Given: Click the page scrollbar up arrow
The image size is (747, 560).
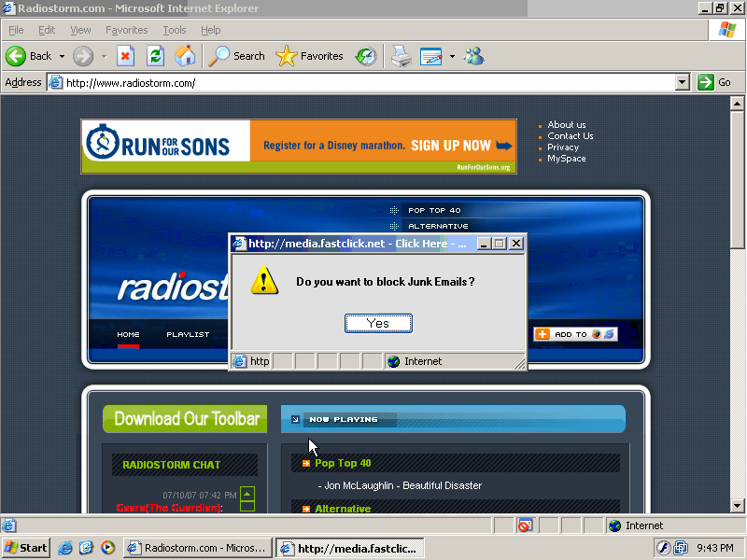Looking at the screenshot, I should tap(737, 104).
